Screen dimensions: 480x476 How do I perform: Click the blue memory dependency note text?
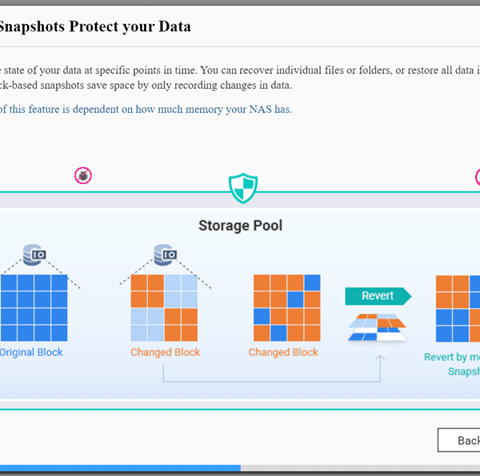(146, 109)
